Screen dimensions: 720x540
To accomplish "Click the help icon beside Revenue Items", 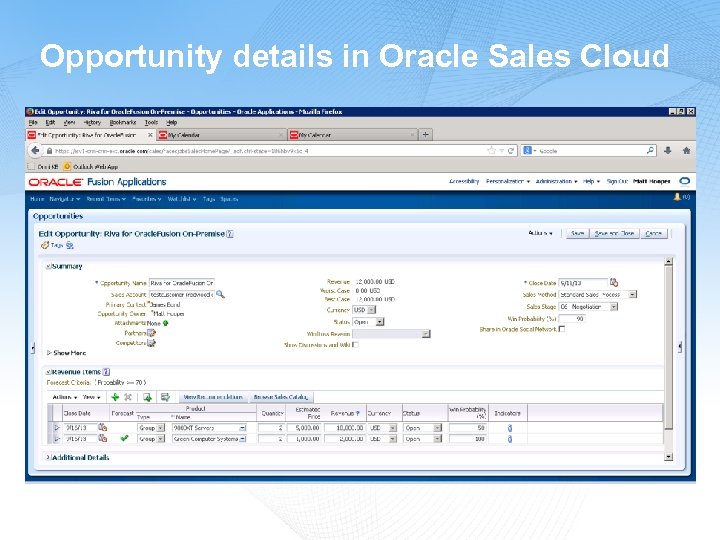I will [x=106, y=372].
